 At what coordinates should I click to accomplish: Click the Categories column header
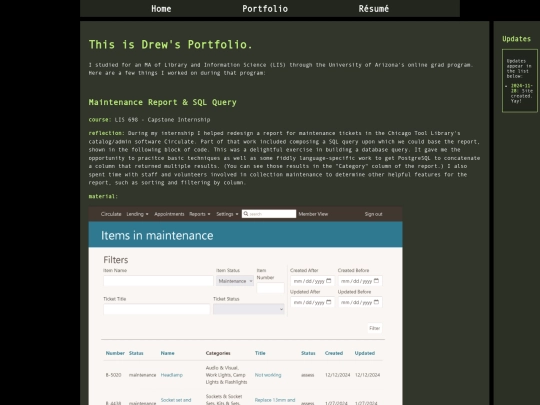click(218, 353)
